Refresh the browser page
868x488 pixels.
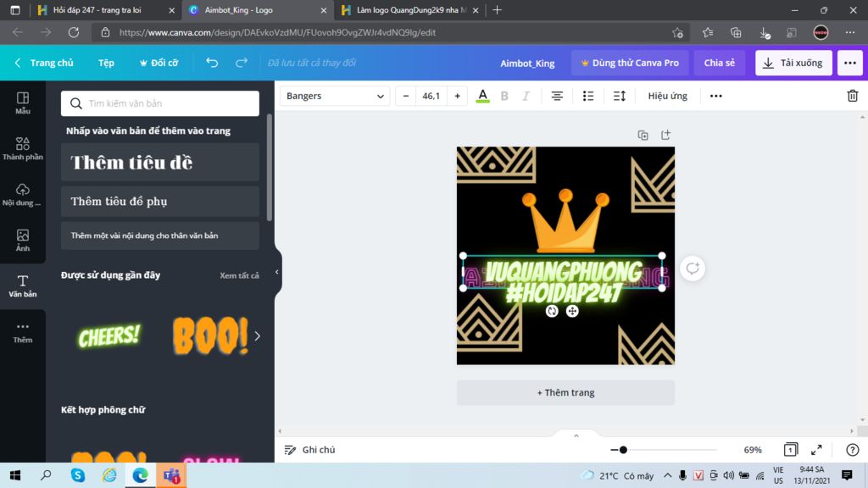74,33
